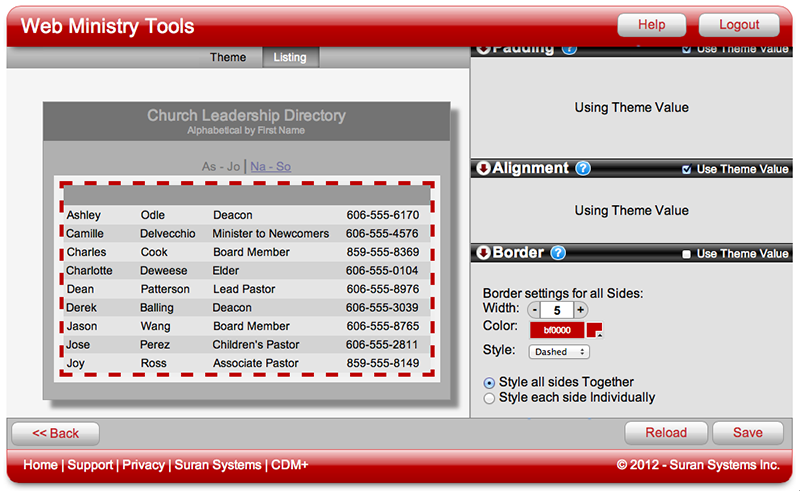This screenshot has height=491, width=800.
Task: Go to the Na - So page link
Action: click(x=270, y=166)
